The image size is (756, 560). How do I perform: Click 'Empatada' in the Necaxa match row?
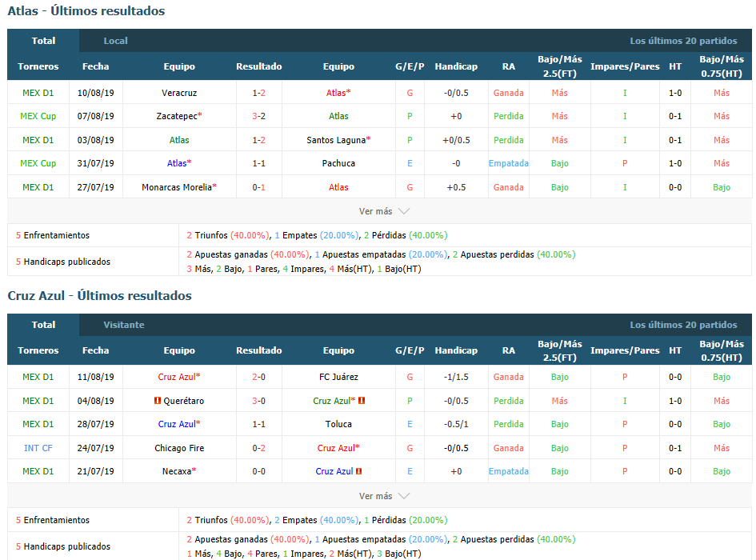point(509,471)
